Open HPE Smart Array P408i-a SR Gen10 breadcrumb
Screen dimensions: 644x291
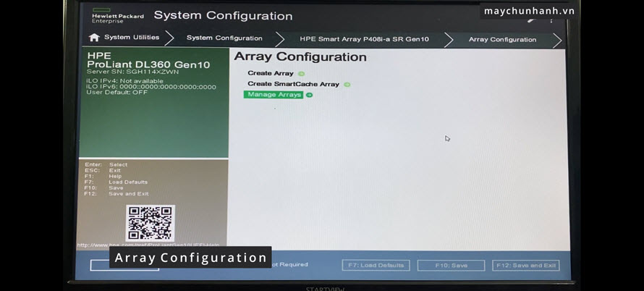[x=364, y=40]
